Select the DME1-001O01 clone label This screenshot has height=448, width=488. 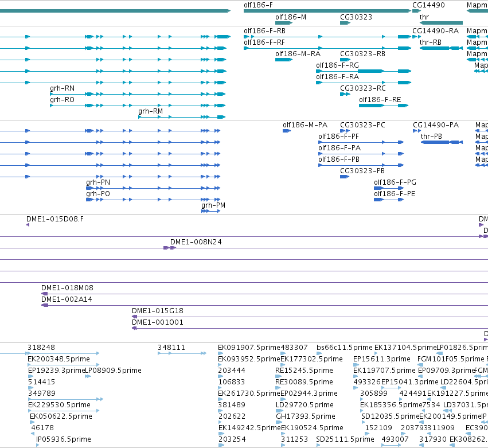click(158, 323)
